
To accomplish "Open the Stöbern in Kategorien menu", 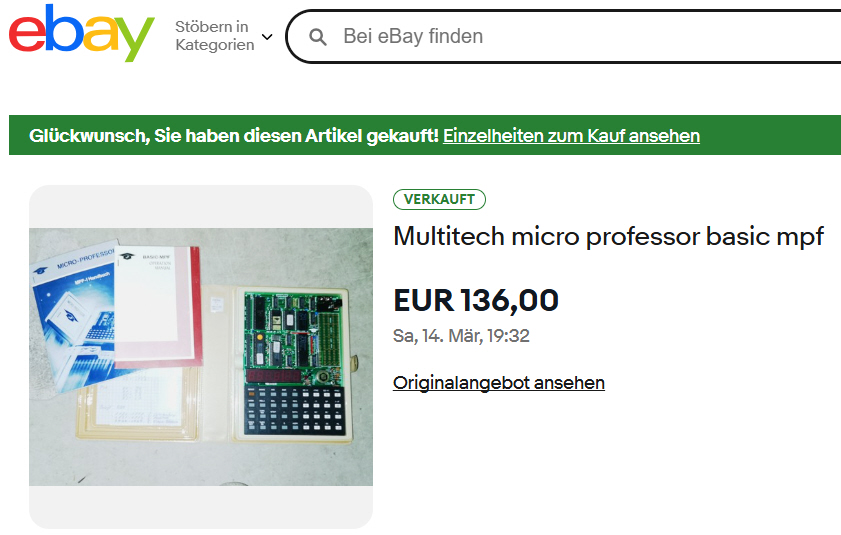I will coord(224,35).
